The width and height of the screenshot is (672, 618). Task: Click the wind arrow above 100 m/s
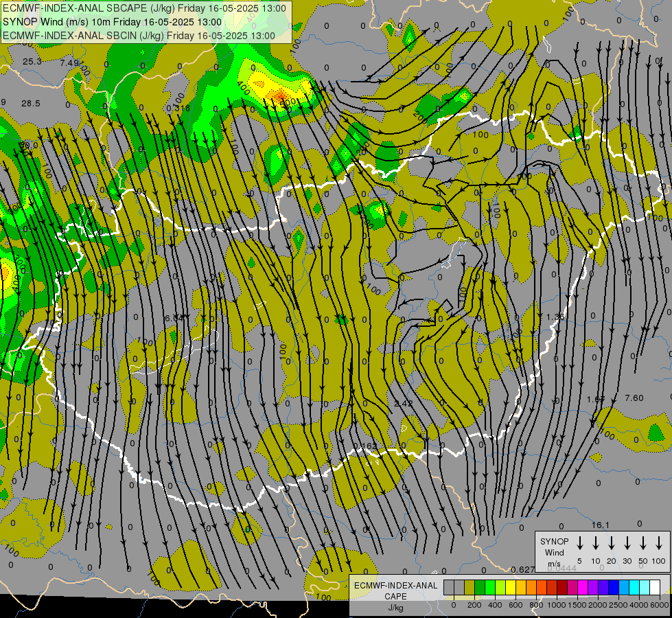pos(659,543)
